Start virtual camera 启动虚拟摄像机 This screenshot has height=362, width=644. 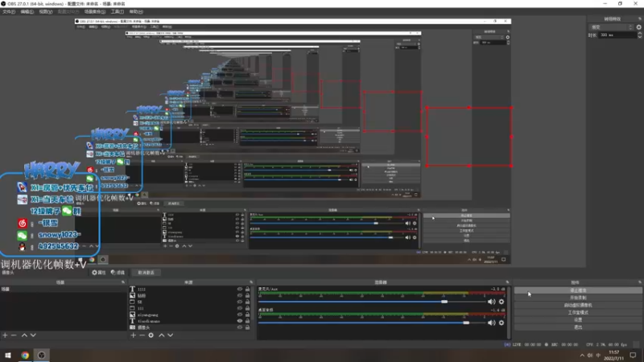[578, 305]
